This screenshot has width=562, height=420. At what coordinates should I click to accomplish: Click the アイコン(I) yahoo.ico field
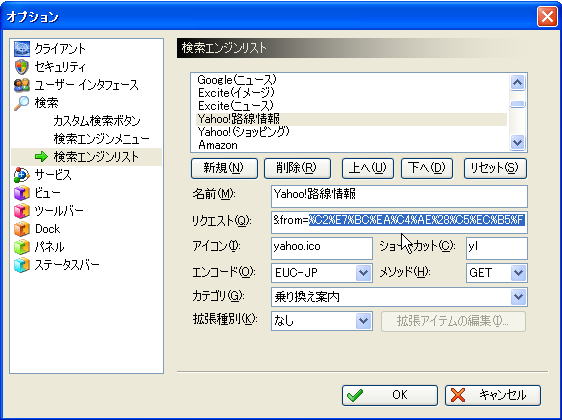[322, 248]
